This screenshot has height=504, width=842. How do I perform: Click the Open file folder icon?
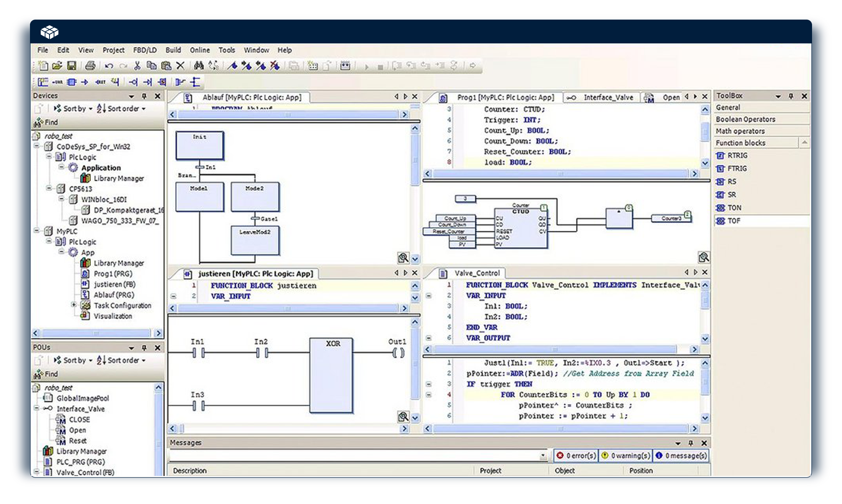[57, 66]
